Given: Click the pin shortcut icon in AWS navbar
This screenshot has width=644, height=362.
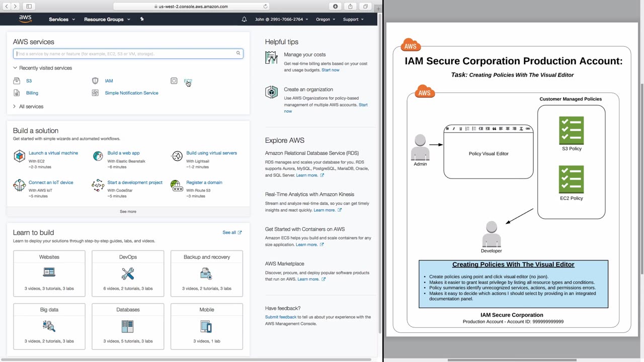Looking at the screenshot, I should click(x=142, y=19).
